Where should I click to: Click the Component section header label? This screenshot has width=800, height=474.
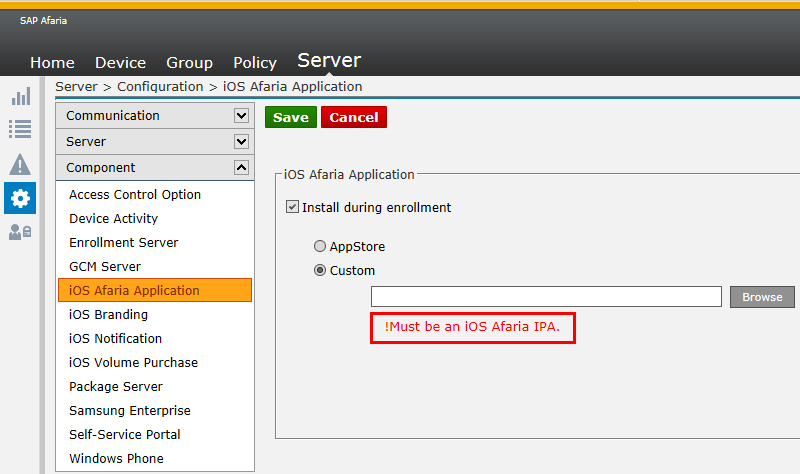pos(101,167)
